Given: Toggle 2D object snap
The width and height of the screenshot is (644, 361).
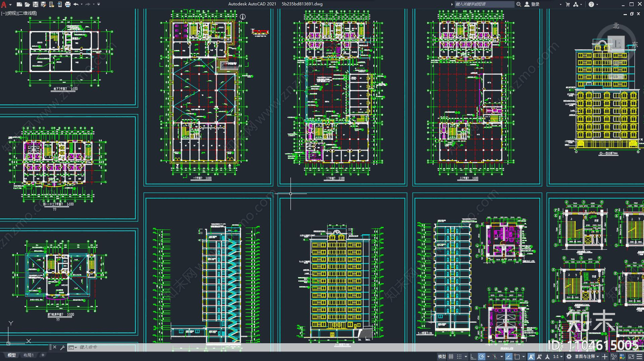Looking at the screenshot, I should 517,357.
